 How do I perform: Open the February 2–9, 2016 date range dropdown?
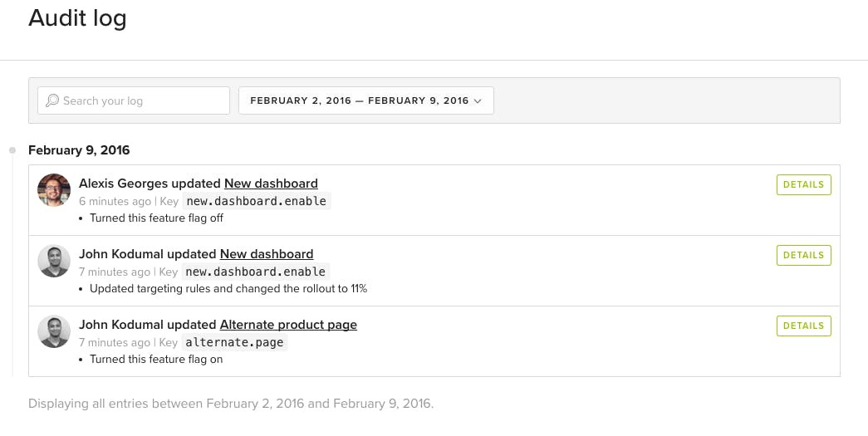tap(365, 100)
